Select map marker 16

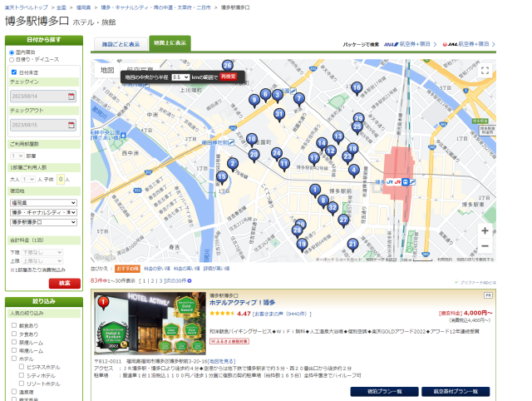coord(357,87)
